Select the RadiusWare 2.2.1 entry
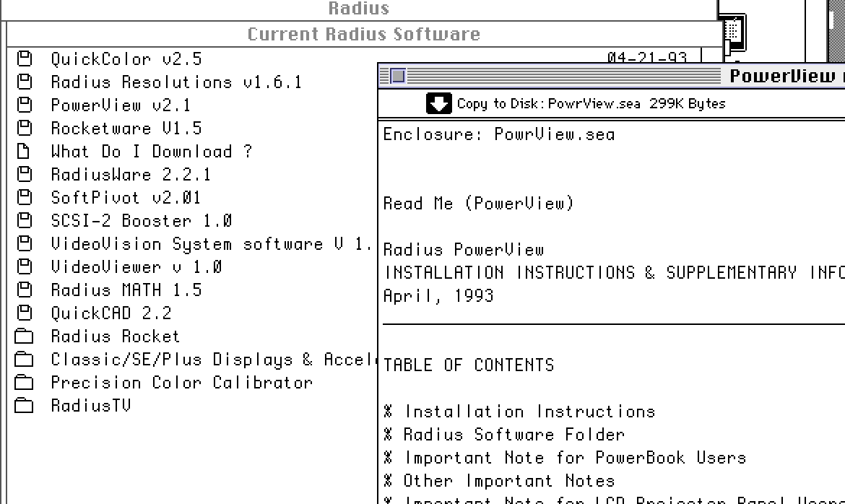 pyautogui.click(x=131, y=175)
